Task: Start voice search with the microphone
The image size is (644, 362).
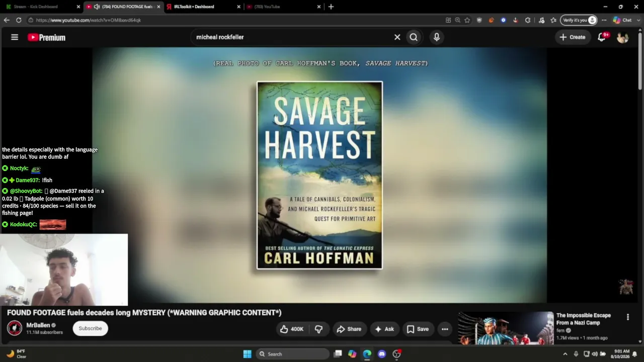Action: pos(437,37)
